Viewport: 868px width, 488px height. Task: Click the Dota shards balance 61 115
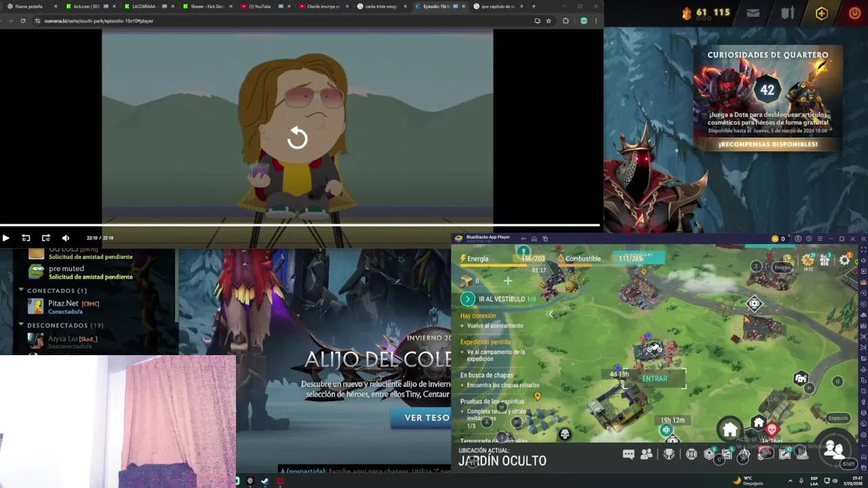pyautogui.click(x=706, y=13)
